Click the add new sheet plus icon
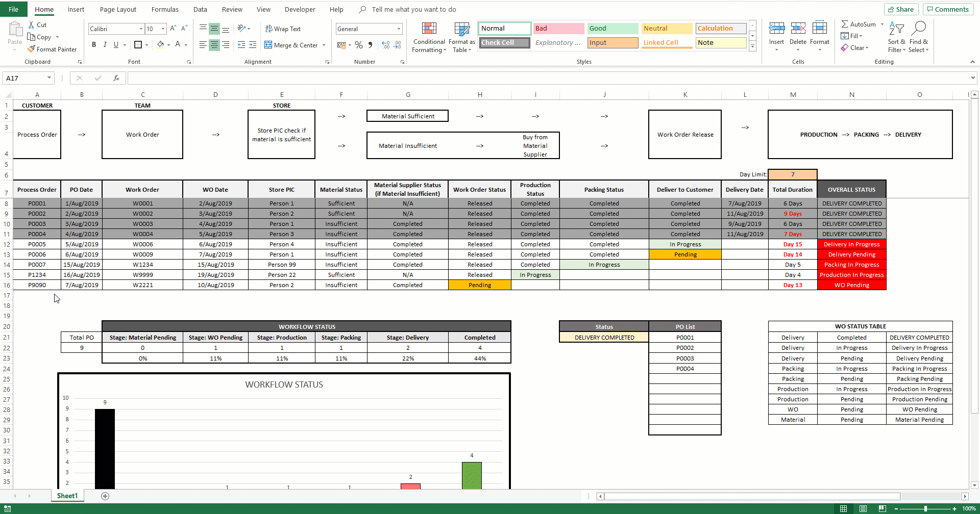 [105, 496]
